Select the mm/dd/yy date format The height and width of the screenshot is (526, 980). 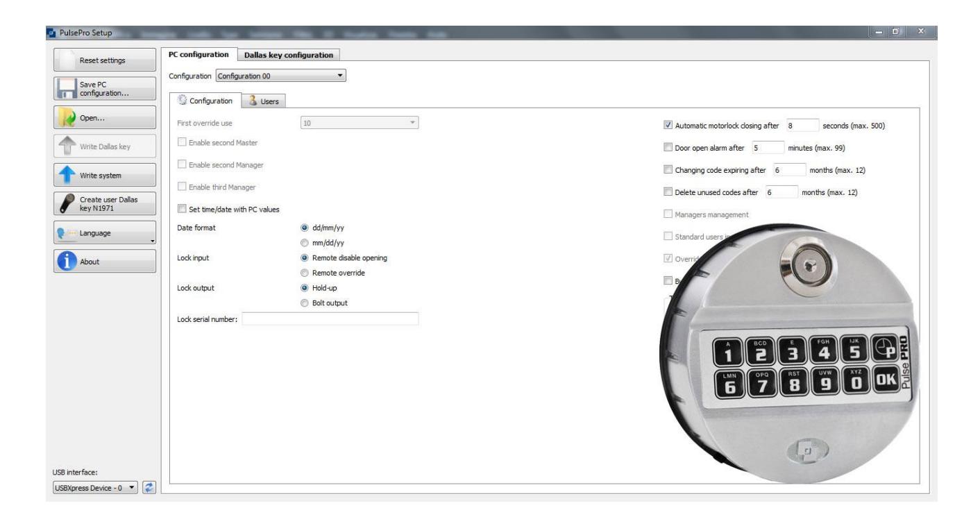[305, 242]
